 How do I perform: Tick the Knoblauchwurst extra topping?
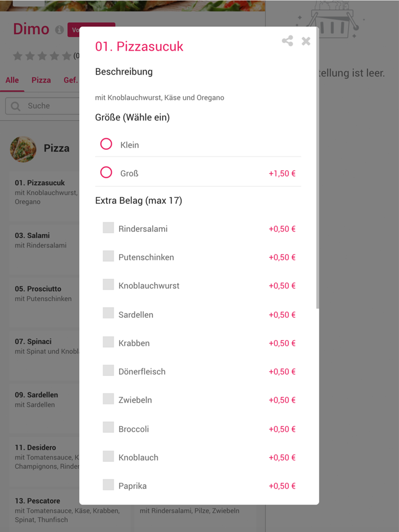coord(108,285)
